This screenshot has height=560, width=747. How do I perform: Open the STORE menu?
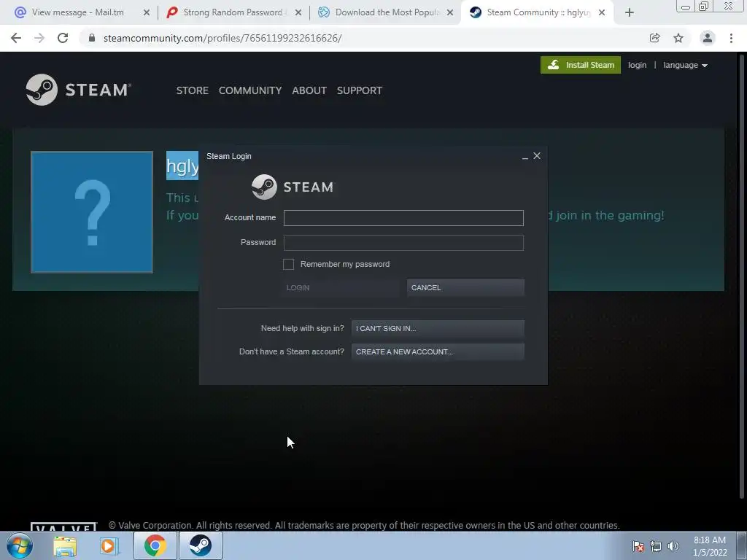(x=193, y=90)
